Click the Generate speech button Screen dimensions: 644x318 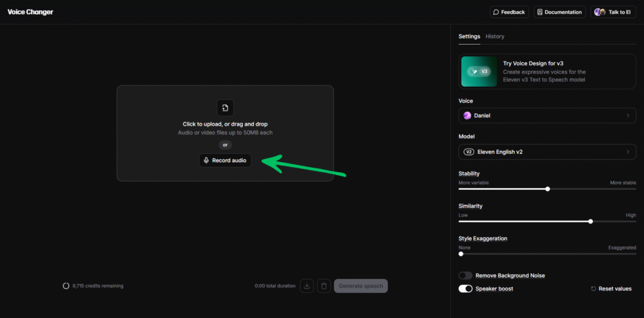click(361, 286)
